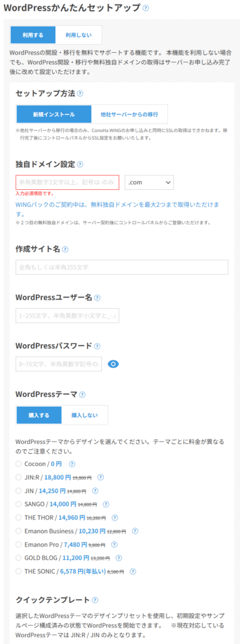The height and width of the screenshot is (644, 240).
Task: Choose 購入しない for WordPress theme
Action: [85, 415]
